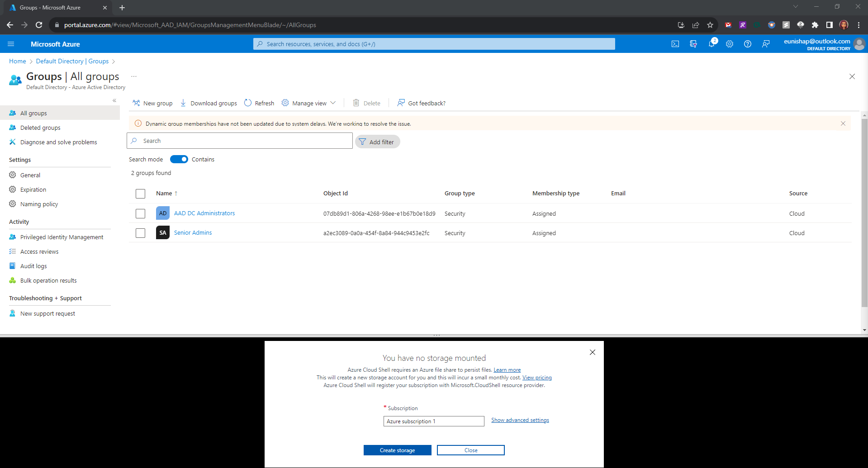Open Cloud Shell from the top bar

point(675,44)
